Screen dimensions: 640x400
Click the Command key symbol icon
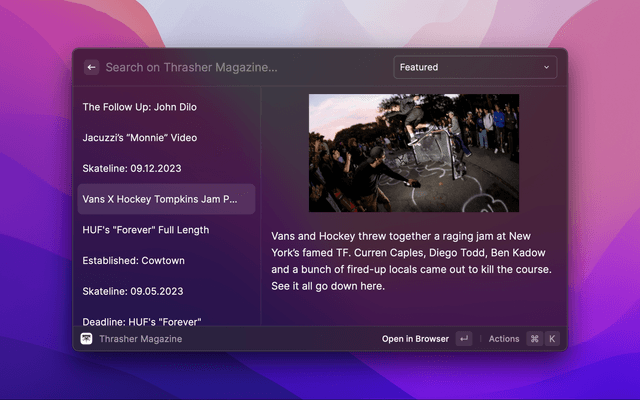pyautogui.click(x=534, y=339)
